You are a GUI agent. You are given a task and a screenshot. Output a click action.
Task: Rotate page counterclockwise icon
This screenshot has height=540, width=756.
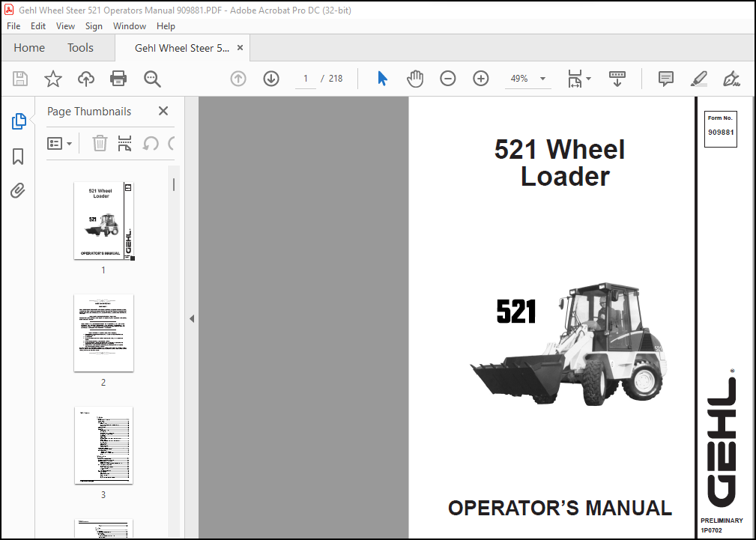151,143
